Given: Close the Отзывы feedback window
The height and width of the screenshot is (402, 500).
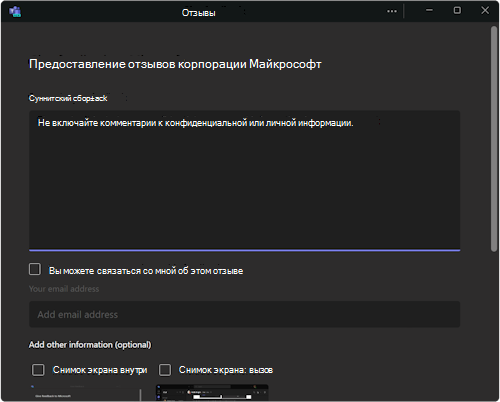Looking at the screenshot, I should [485, 10].
